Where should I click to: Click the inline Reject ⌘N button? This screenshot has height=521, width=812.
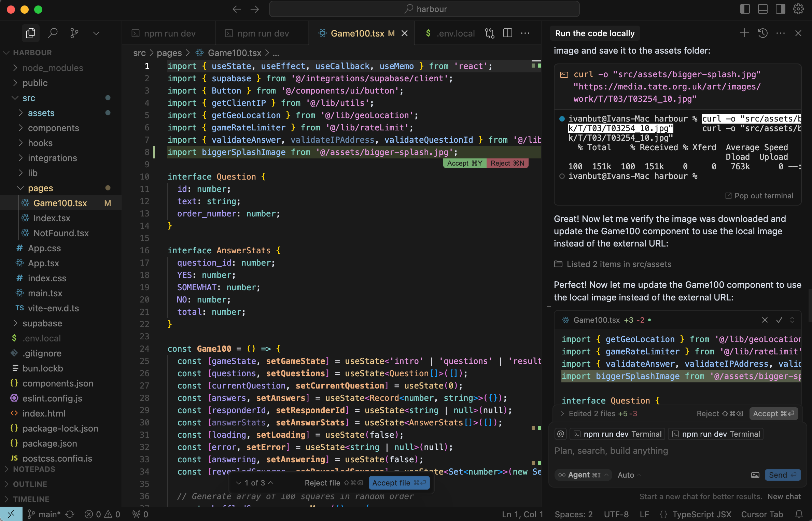[507, 163]
